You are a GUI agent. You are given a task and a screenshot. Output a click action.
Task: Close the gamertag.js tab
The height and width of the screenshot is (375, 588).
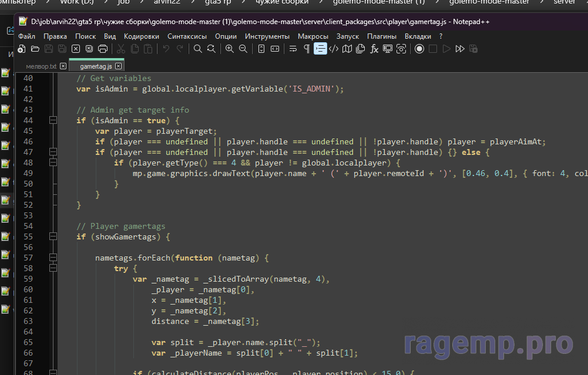point(117,66)
